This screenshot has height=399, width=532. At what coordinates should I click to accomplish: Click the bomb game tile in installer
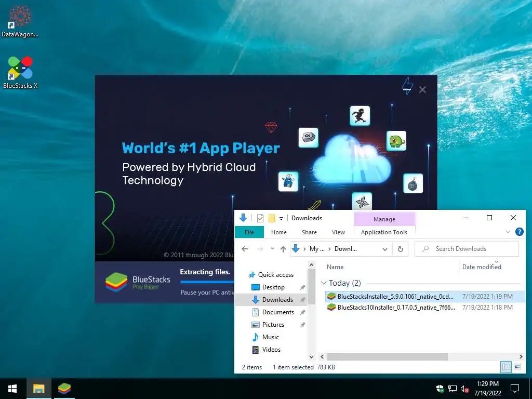[x=413, y=183]
